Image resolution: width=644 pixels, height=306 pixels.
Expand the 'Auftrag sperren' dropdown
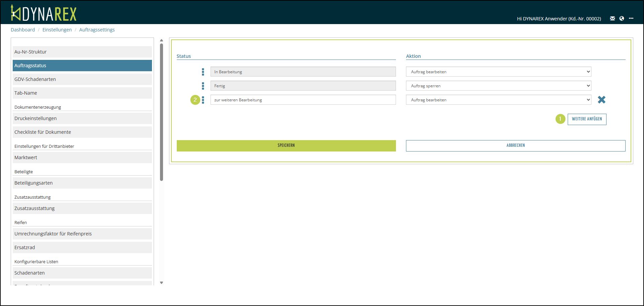[x=498, y=86]
